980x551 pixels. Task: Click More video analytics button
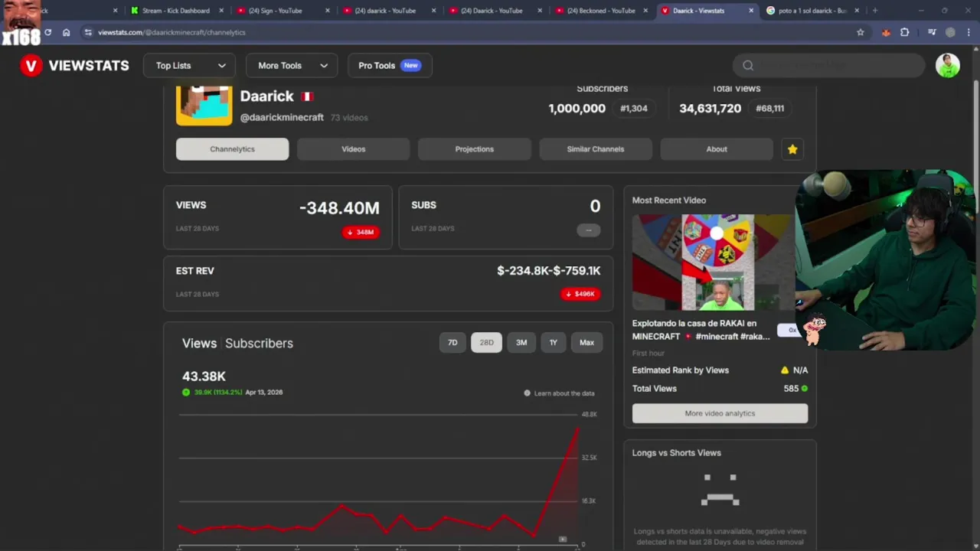(720, 413)
